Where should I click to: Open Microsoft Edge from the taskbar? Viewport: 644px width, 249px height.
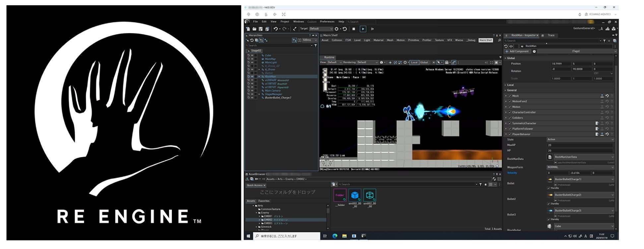point(335,236)
